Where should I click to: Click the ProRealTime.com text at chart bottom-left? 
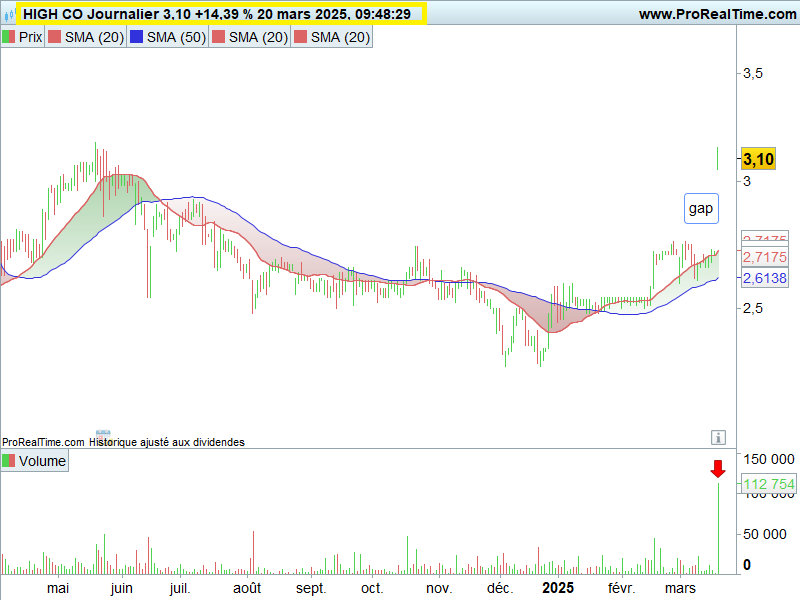tap(43, 442)
